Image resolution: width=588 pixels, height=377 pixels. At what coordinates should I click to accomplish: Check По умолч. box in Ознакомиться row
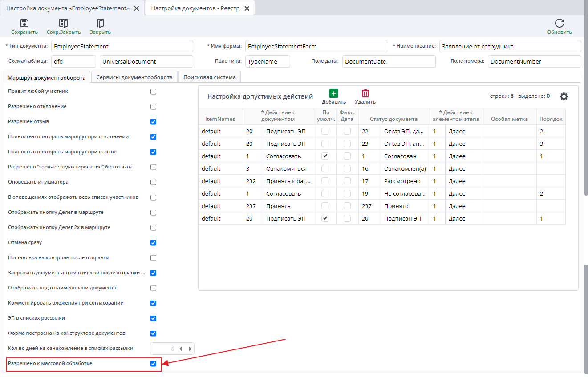click(x=325, y=168)
